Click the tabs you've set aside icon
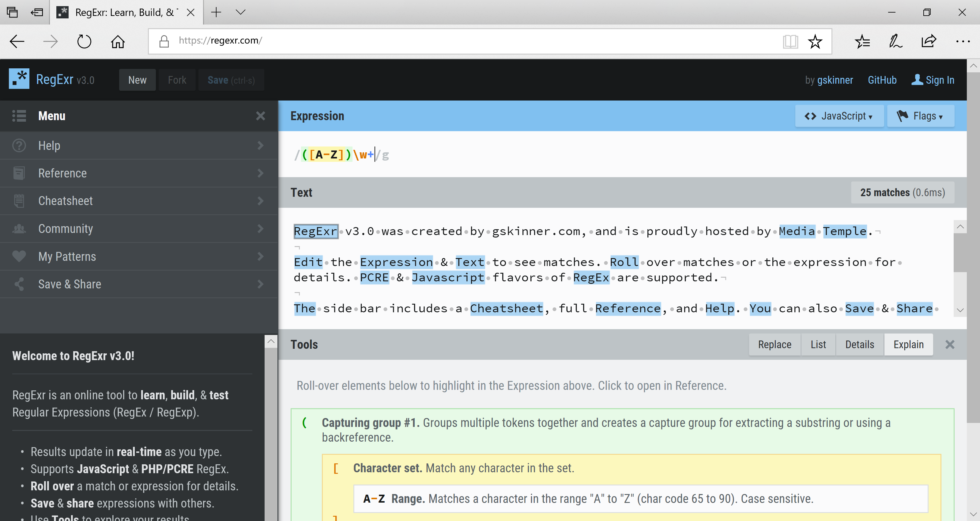980x521 pixels. (x=12, y=12)
